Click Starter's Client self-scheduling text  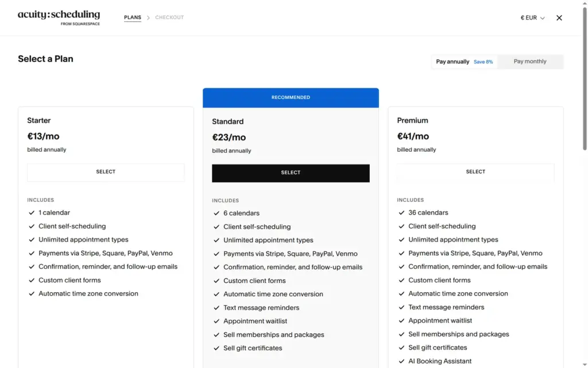click(72, 226)
